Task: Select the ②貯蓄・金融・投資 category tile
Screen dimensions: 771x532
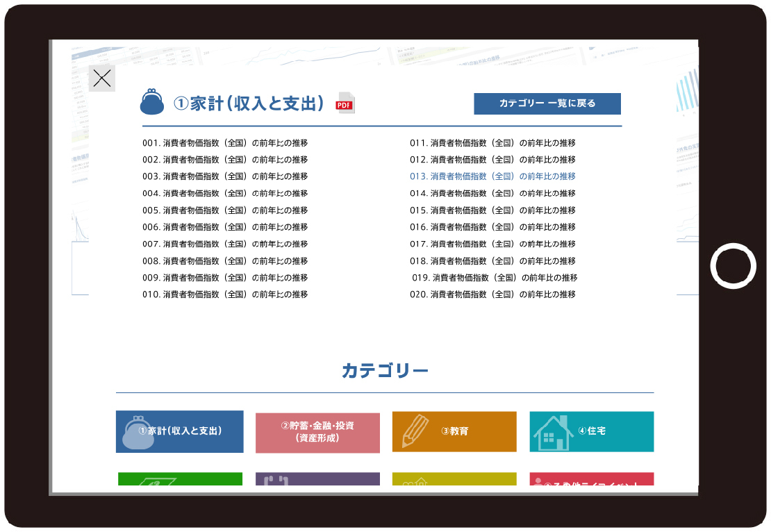Action: (317, 433)
